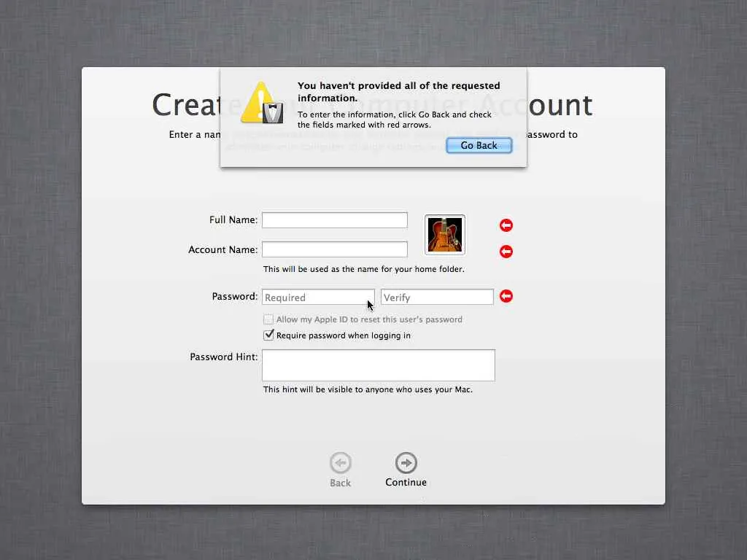Focus the Password Required field

coord(318,297)
